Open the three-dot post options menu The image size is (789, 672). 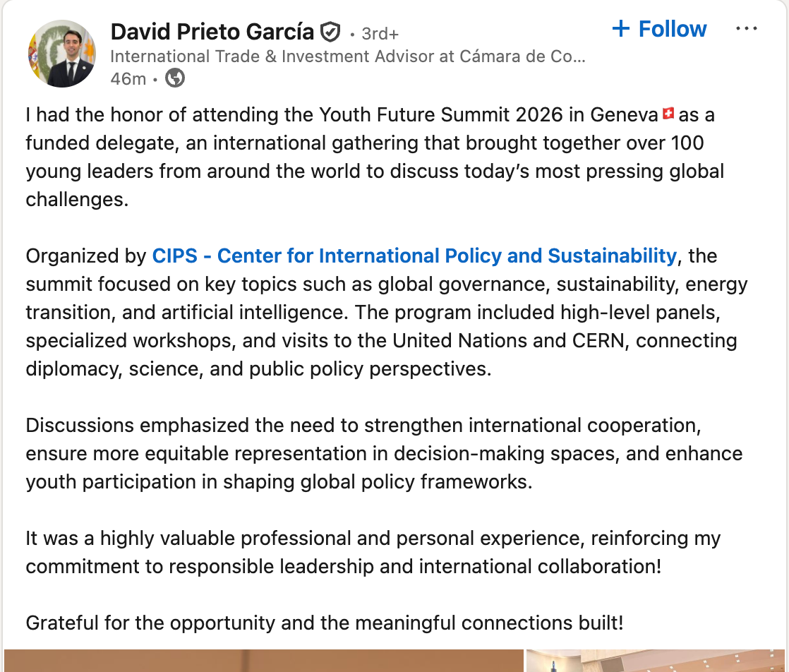[x=746, y=29]
